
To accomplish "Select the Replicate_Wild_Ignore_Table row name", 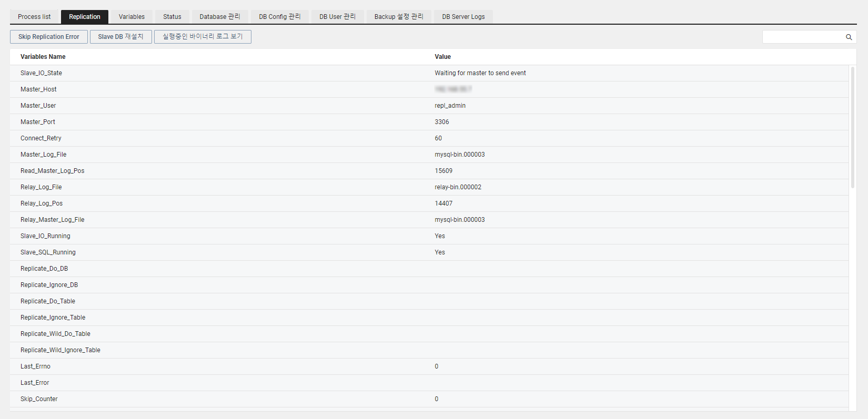I will click(x=60, y=350).
